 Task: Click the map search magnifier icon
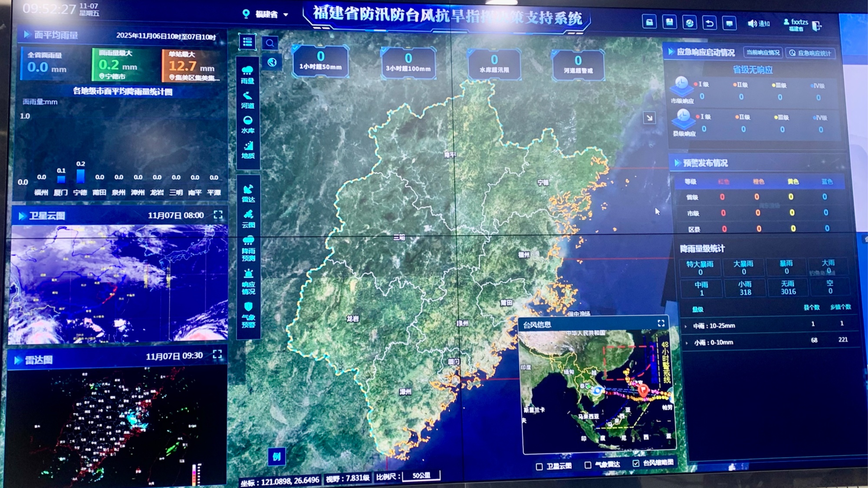(270, 43)
